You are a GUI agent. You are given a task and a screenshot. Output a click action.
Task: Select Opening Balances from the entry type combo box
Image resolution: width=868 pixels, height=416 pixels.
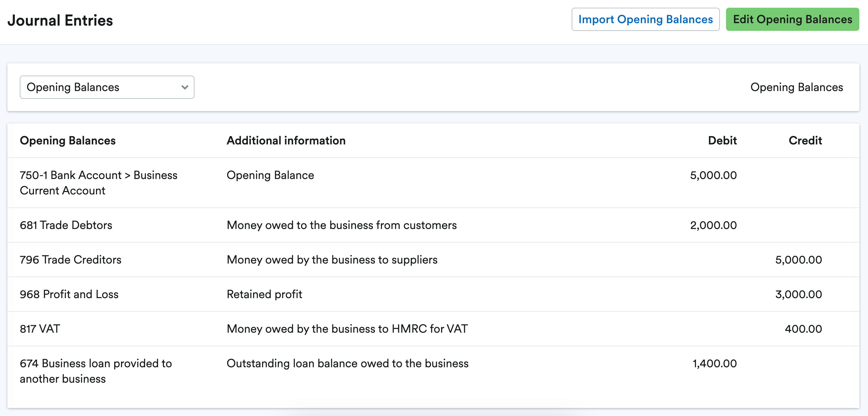107,87
